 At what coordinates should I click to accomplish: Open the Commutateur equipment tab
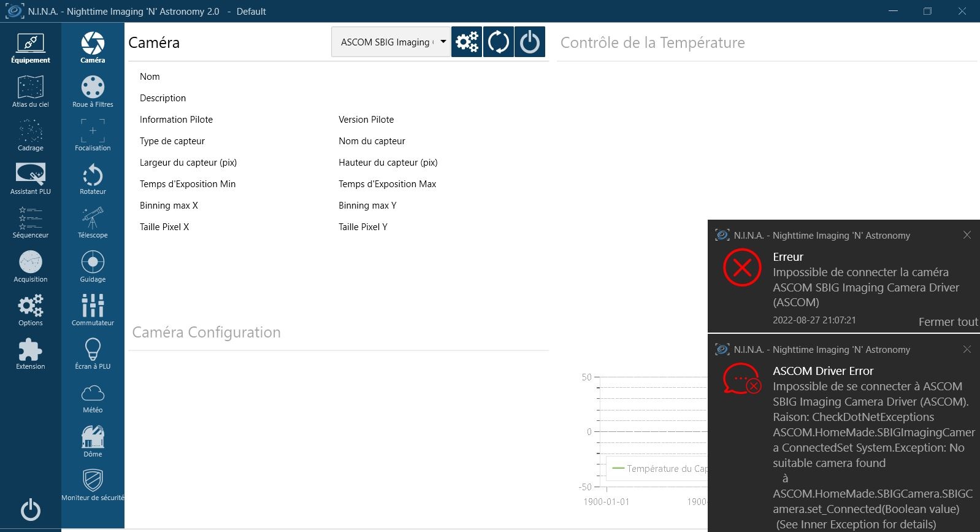click(93, 310)
